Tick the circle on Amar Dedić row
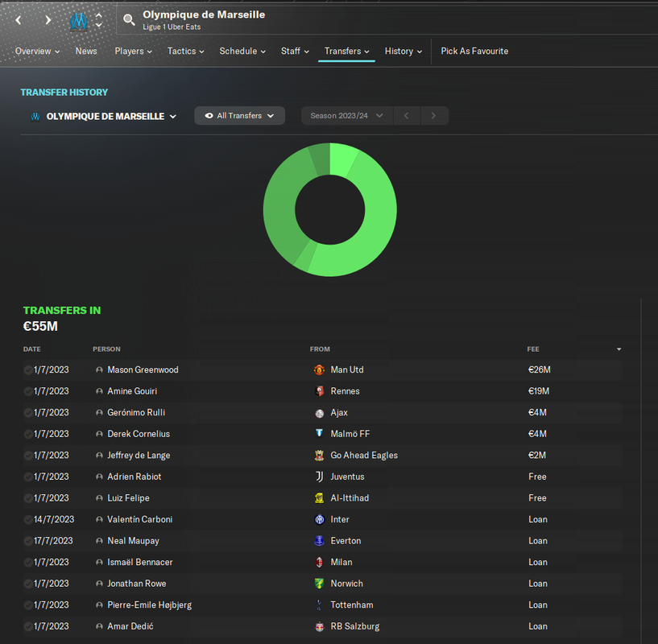658x644 pixels. coord(28,627)
